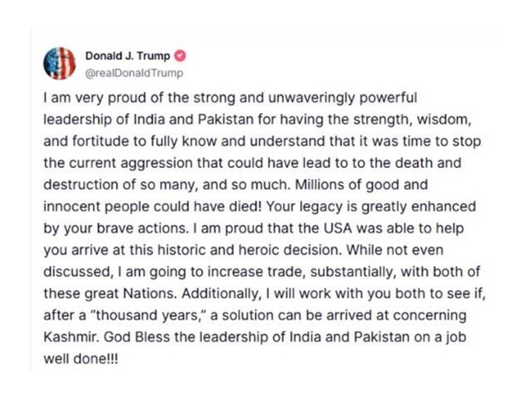The image size is (532, 399).
Task: Click the quoted phrase "thousand years"
Action: pos(147,315)
